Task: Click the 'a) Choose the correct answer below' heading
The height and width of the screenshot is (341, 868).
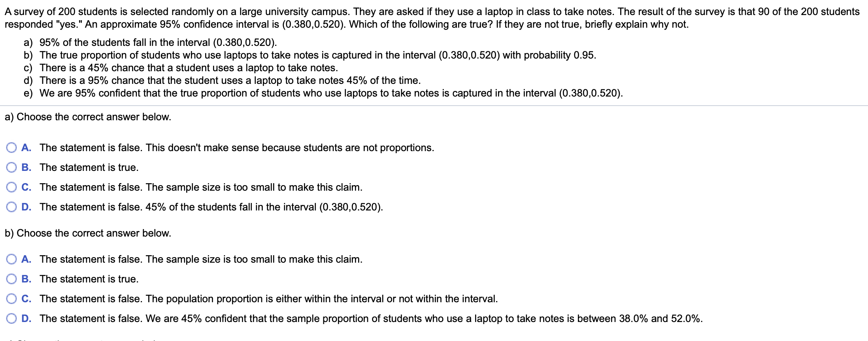Action: pos(87,117)
